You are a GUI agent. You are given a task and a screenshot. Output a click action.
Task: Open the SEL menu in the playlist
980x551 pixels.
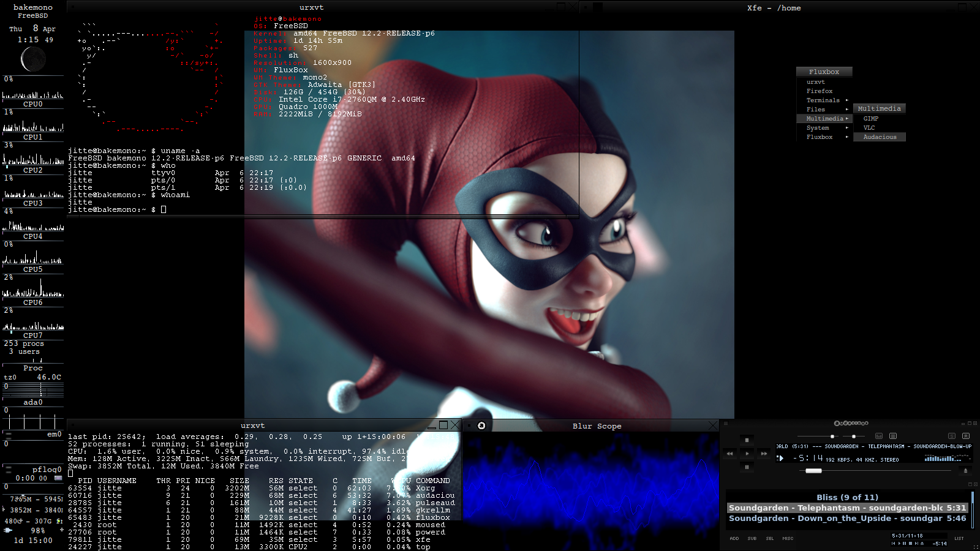coord(770,538)
